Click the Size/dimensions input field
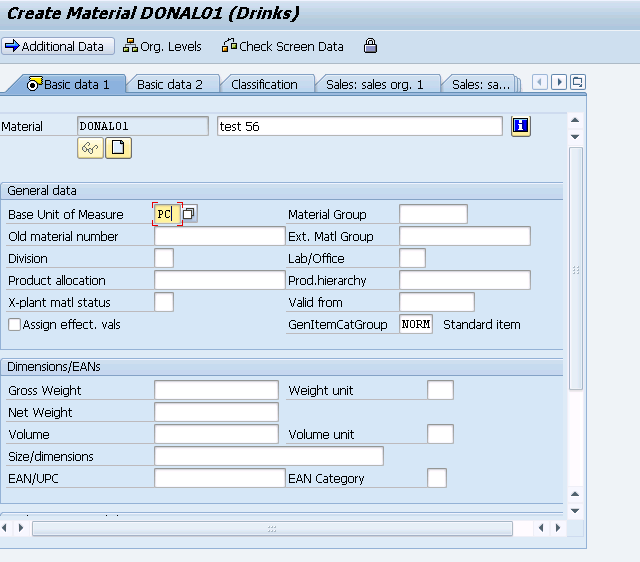This screenshot has height=562, width=640. click(269, 456)
